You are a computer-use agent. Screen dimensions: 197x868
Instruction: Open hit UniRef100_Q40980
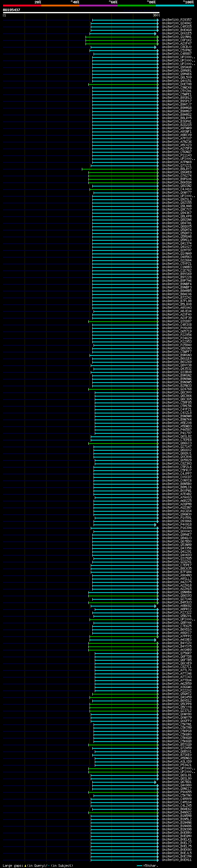(x=177, y=785)
